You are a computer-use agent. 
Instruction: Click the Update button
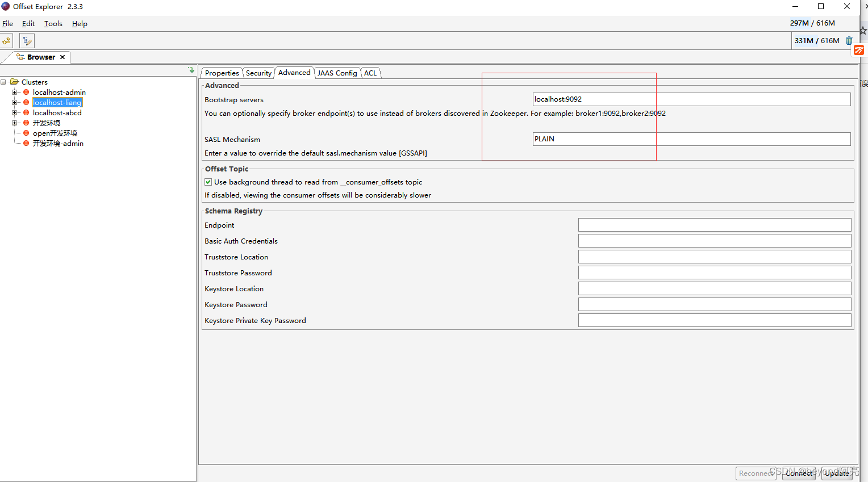pyautogui.click(x=837, y=473)
